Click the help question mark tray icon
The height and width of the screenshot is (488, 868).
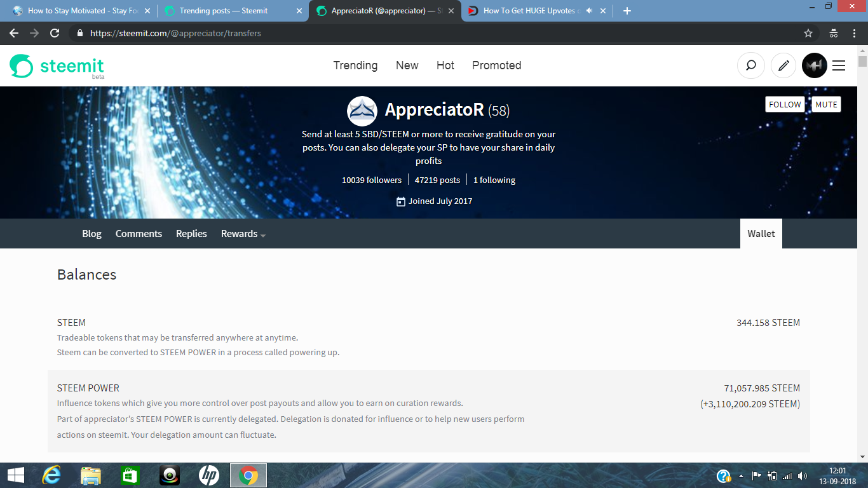click(723, 476)
